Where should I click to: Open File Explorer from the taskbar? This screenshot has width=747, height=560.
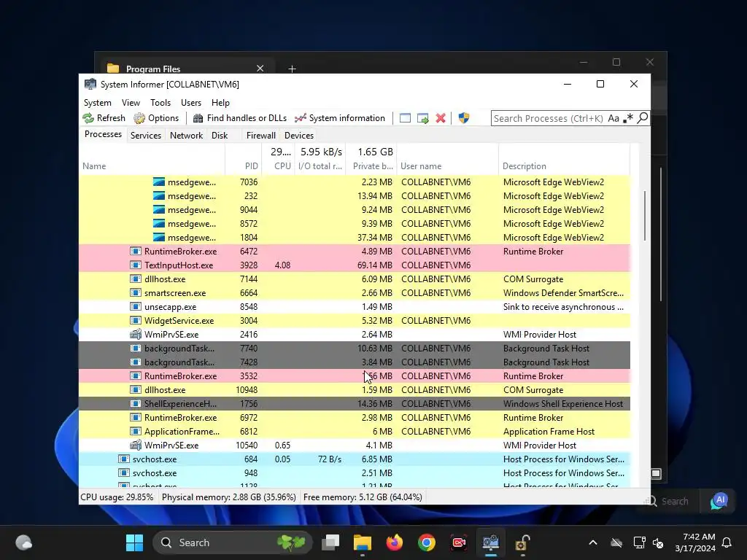point(363,542)
